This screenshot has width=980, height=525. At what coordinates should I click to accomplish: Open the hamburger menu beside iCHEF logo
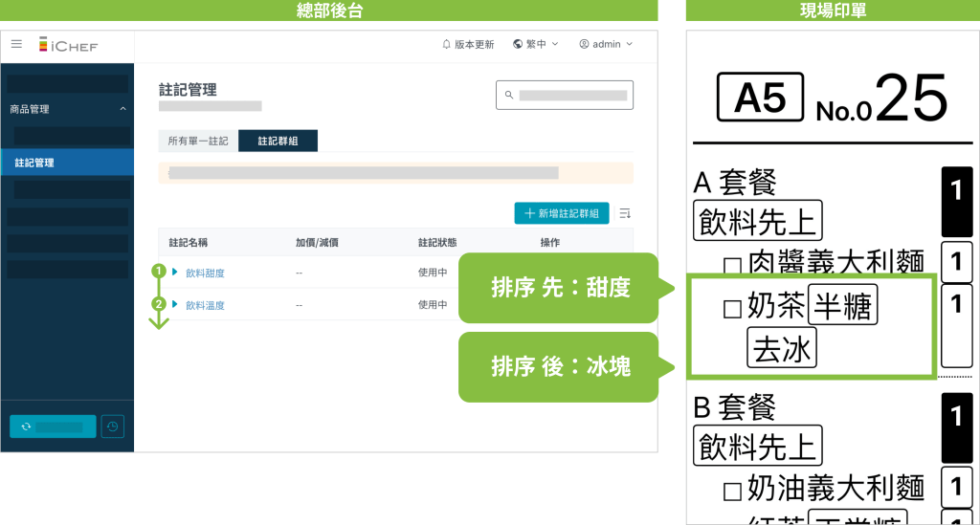[x=16, y=44]
